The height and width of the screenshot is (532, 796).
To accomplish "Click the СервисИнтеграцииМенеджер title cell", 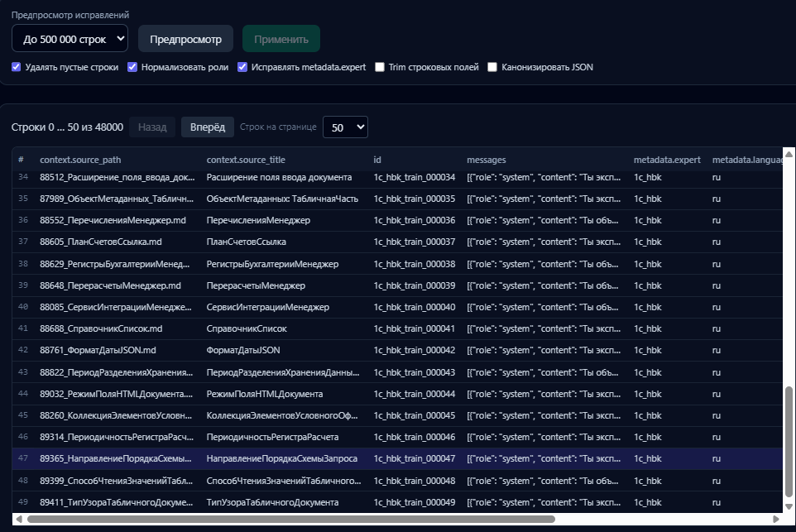I will coord(267,307).
